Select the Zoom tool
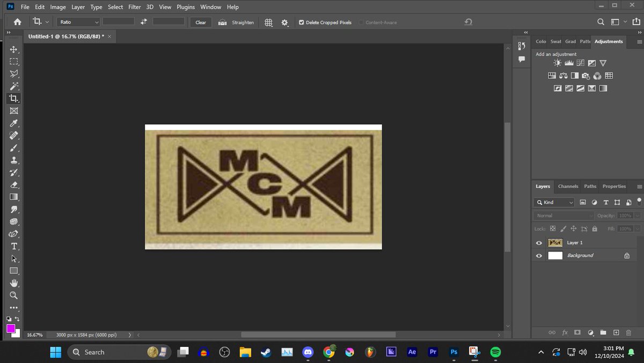Image resolution: width=644 pixels, height=363 pixels. click(14, 295)
